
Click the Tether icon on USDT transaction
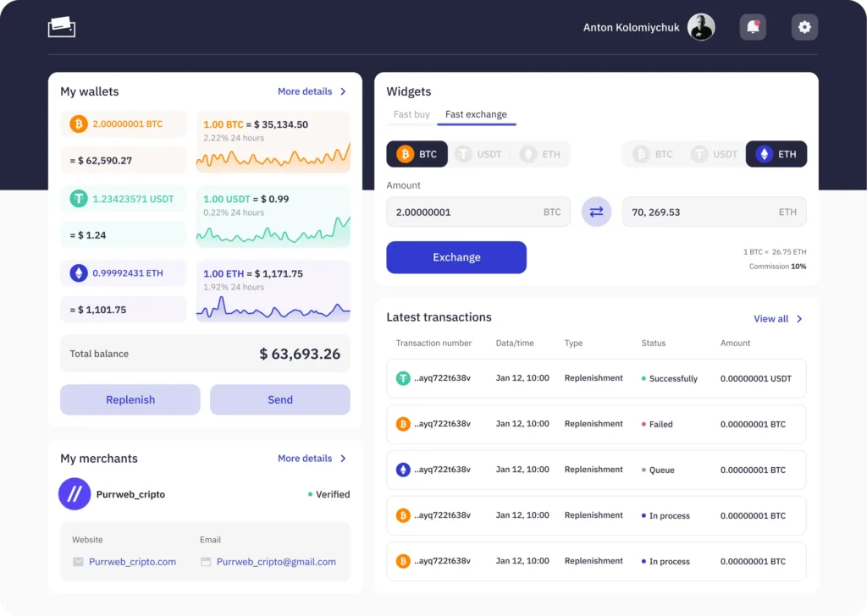coord(403,378)
